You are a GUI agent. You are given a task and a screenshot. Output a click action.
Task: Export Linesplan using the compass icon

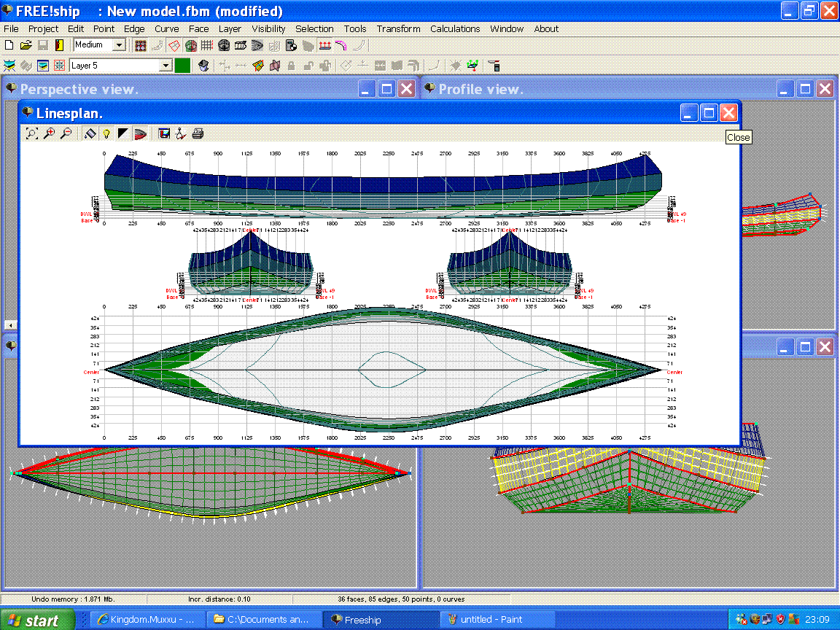181,133
